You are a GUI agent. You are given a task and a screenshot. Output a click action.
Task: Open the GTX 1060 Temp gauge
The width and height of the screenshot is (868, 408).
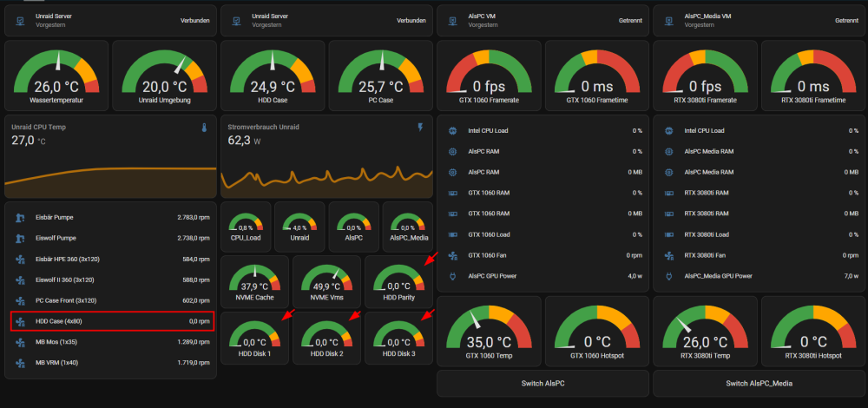point(489,331)
